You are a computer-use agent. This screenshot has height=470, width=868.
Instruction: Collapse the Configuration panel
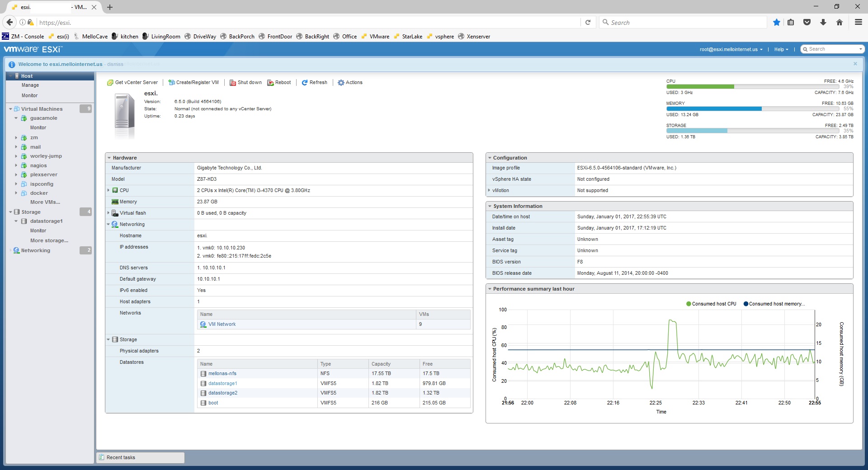(x=490, y=158)
